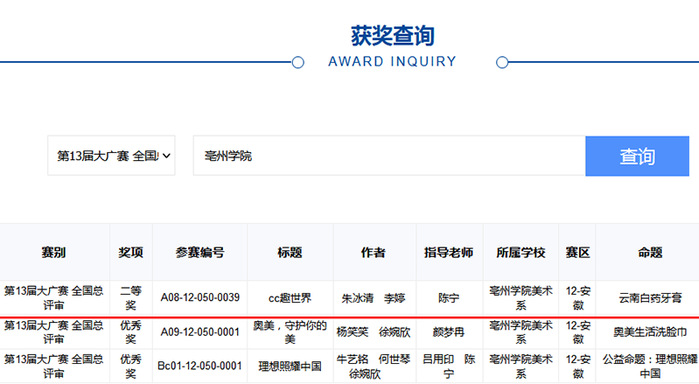Image resolution: width=699 pixels, height=384 pixels.
Task: Click the 奖项 column header
Action: (131, 252)
